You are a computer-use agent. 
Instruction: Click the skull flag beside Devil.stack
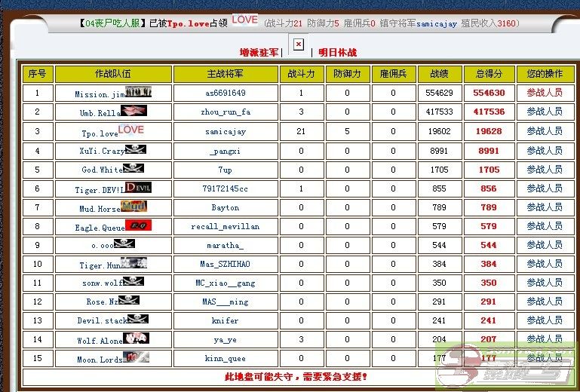tap(138, 319)
